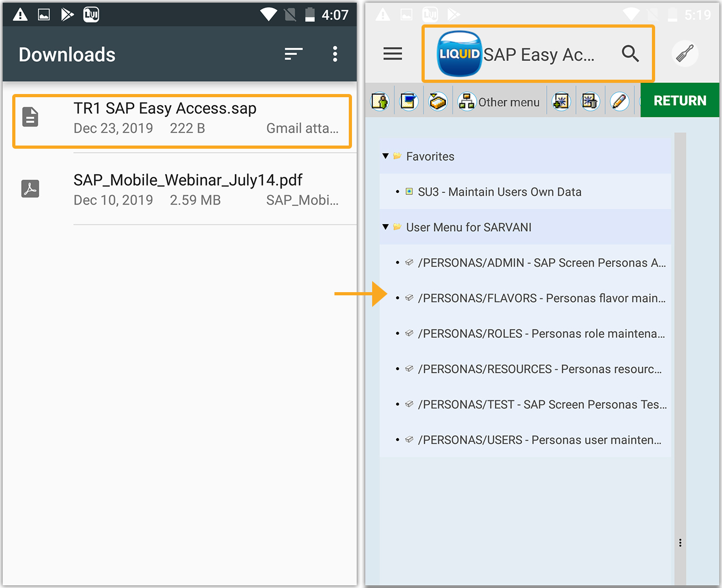
Task: Select SU3 - Maintain Users Own Data
Action: pyautogui.click(x=499, y=192)
